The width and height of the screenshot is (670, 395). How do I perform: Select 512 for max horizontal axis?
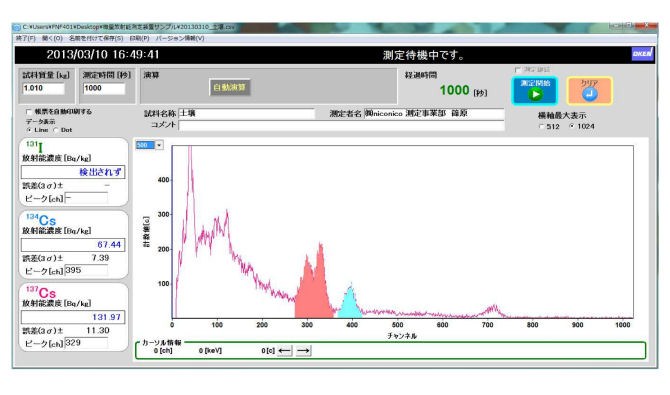(541, 127)
